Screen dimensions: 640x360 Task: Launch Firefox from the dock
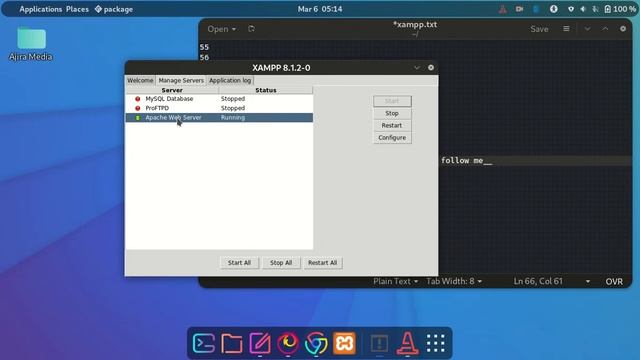(288, 343)
